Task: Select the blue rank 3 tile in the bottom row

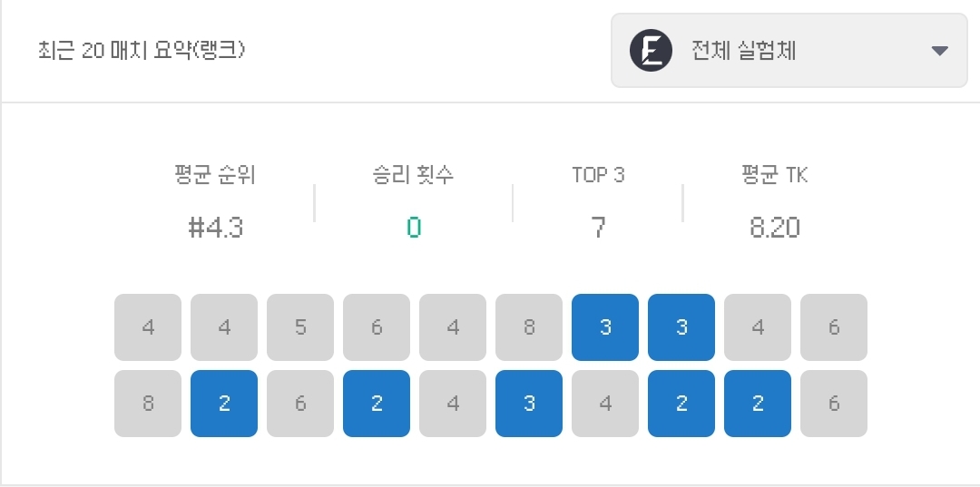Action: click(x=529, y=404)
